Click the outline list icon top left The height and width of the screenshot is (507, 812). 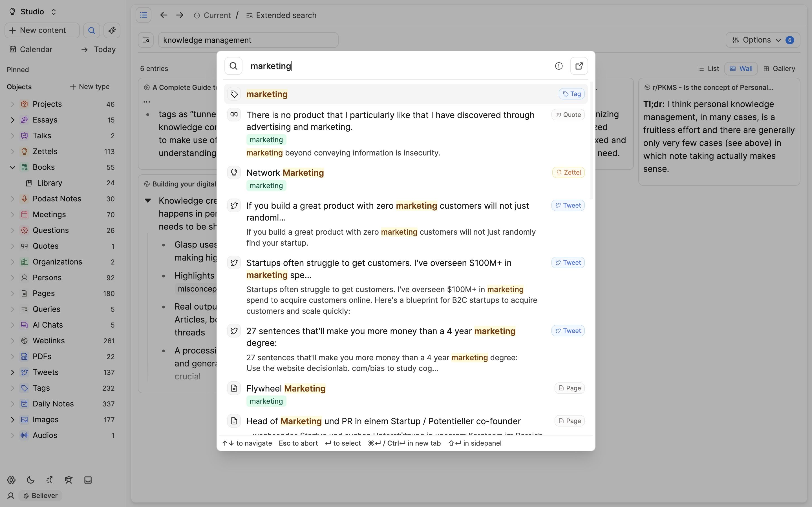coord(144,15)
